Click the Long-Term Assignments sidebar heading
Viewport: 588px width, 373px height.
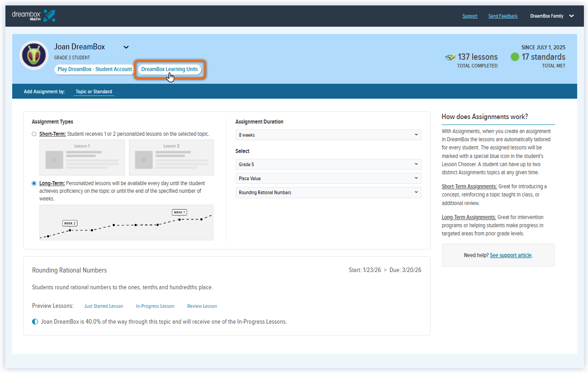[469, 217]
